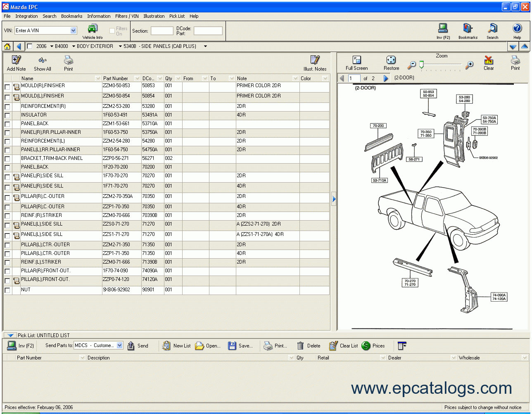Go to next illustration page arrow
Screen dimensions: 532x414
tap(386, 78)
